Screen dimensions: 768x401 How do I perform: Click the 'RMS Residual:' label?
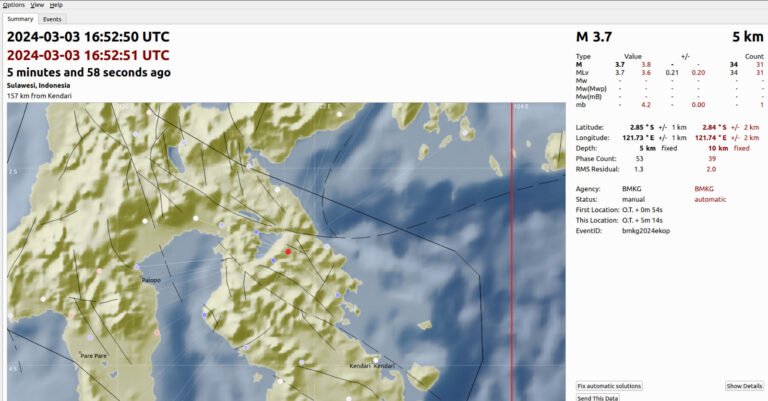point(598,169)
